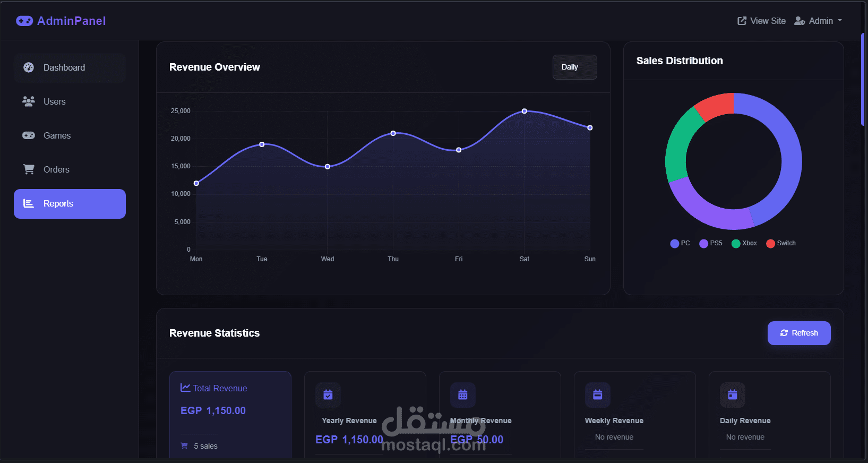Click the Orders shopping cart icon
868x463 pixels.
click(x=29, y=169)
